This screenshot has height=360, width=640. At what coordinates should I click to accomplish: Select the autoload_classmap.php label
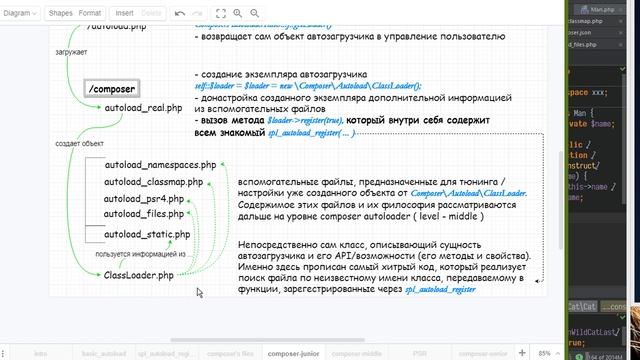pyautogui.click(x=153, y=182)
